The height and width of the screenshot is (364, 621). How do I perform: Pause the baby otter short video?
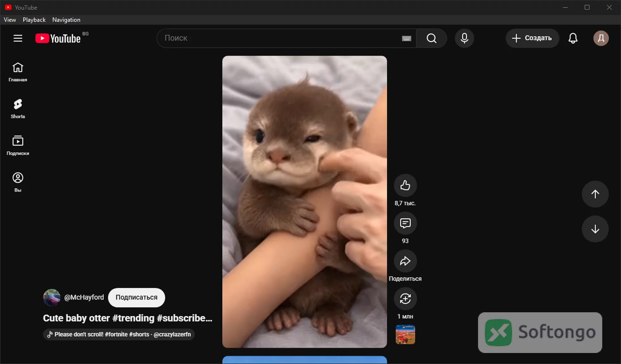click(x=304, y=202)
